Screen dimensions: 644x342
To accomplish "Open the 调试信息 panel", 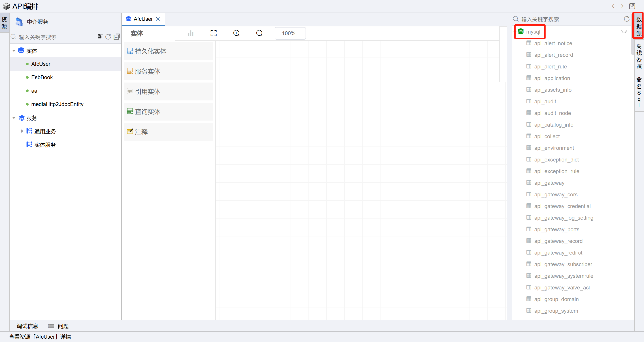I will tap(27, 326).
